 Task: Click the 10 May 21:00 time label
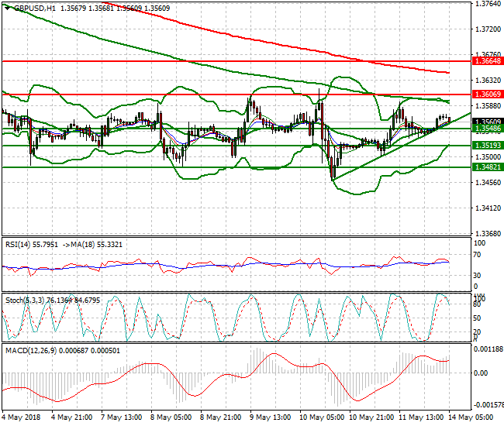371,417
